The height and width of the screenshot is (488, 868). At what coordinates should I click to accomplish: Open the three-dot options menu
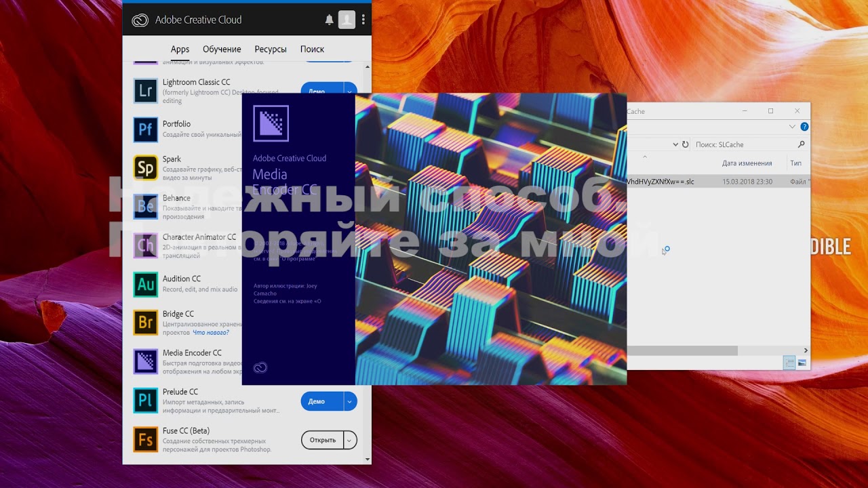pos(363,20)
